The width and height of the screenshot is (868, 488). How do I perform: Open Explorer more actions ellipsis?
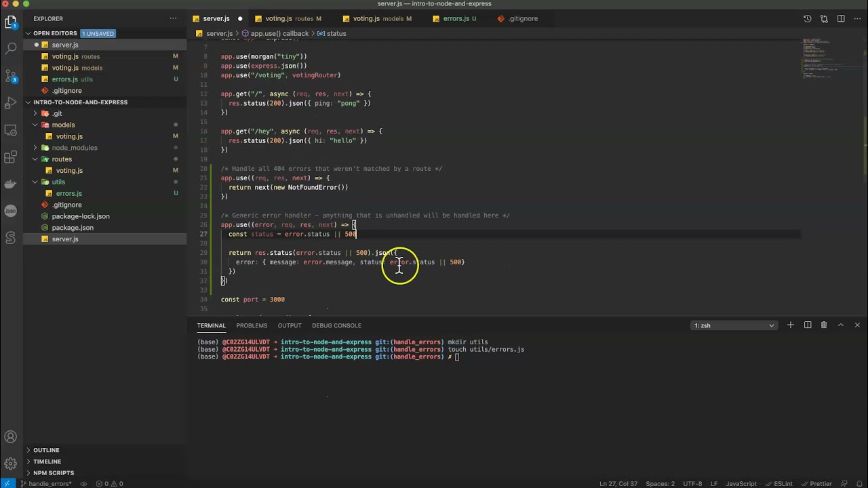pos(174,18)
